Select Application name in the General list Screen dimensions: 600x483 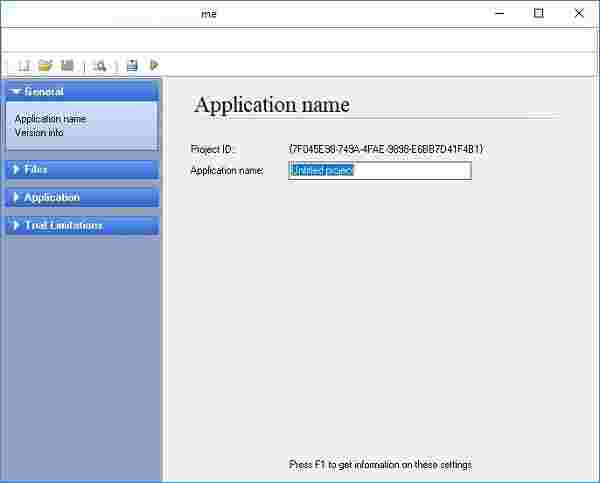pyautogui.click(x=50, y=119)
